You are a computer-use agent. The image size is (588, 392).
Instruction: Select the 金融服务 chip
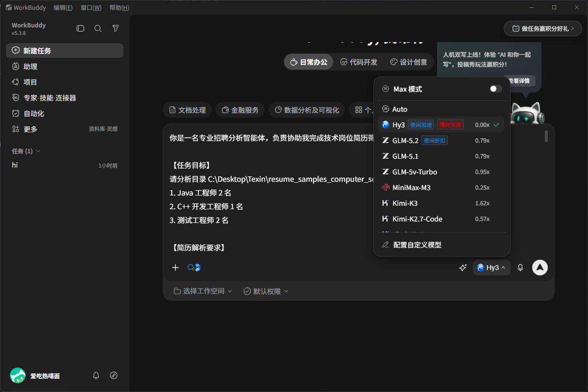240,110
